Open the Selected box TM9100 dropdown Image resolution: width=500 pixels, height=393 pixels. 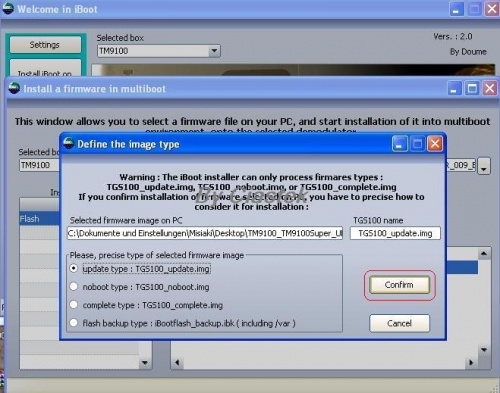[x=214, y=51]
